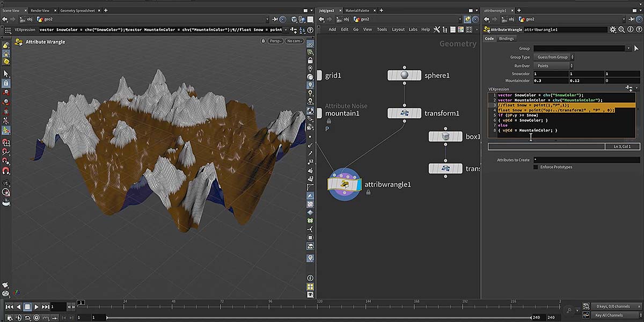Screen dimensions: 644x322
Task: Click the current frame number field
Action: [x=58, y=306]
